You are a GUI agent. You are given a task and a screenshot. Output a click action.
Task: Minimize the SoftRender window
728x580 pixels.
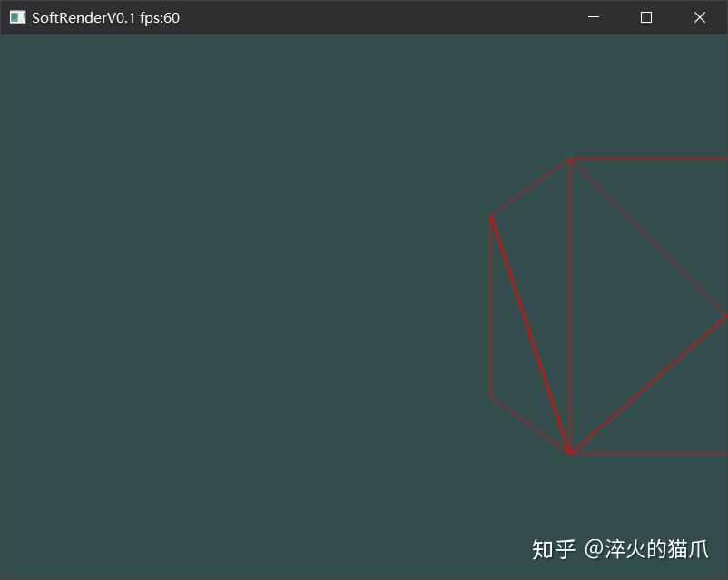pos(593,16)
